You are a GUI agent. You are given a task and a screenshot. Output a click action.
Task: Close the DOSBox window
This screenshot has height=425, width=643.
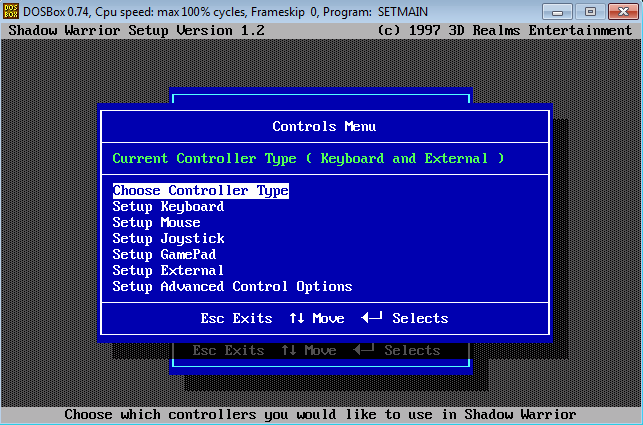tap(623, 11)
